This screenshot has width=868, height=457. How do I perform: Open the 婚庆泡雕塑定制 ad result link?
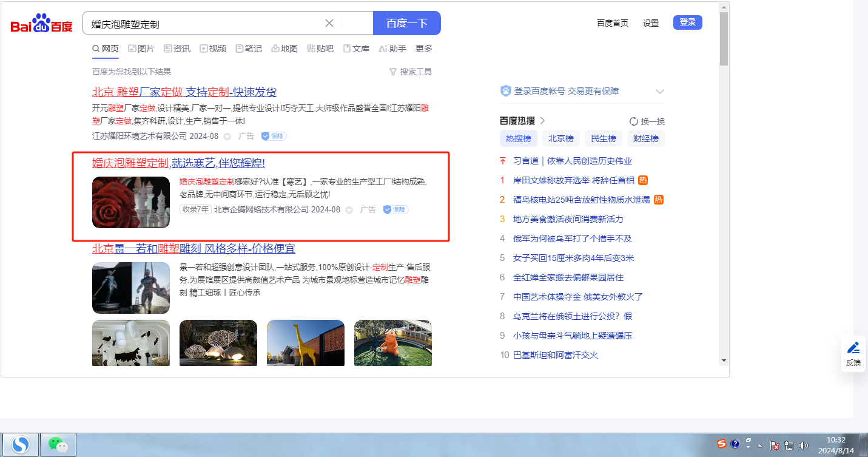point(178,163)
